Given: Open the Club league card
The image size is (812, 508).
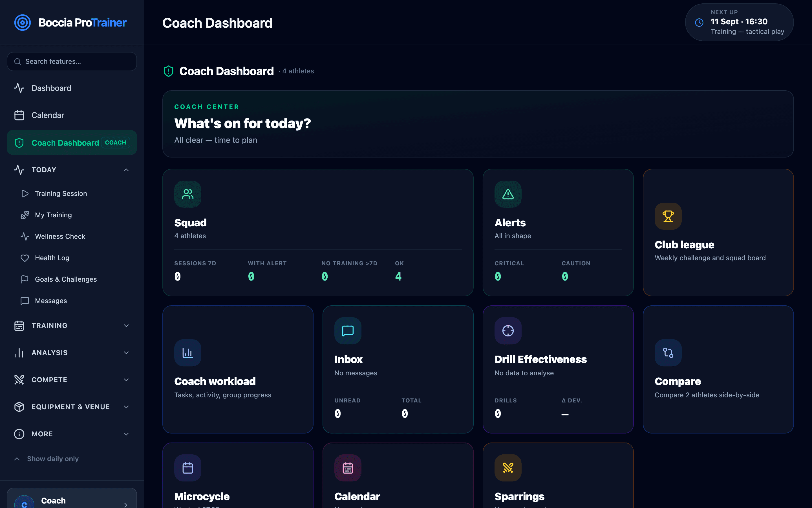Looking at the screenshot, I should point(718,233).
